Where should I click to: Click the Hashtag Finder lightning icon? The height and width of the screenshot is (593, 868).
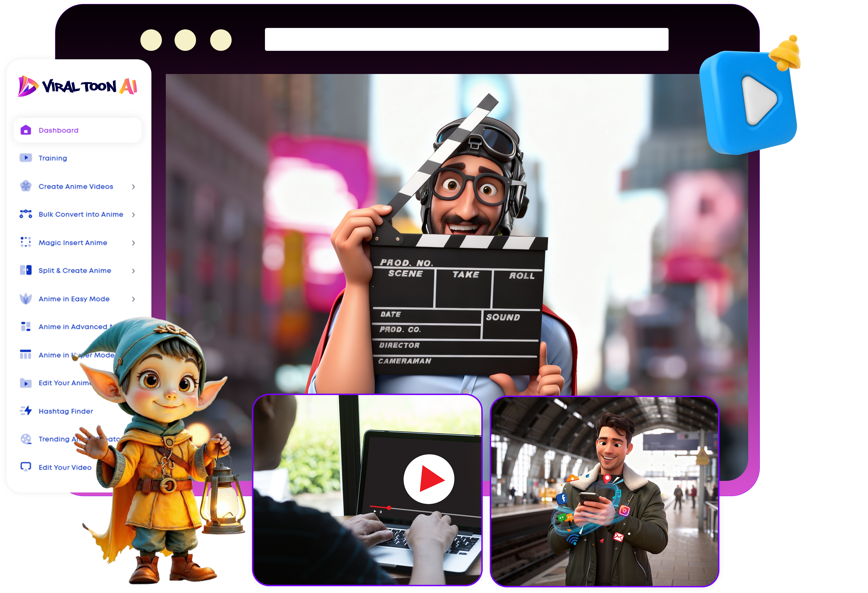(x=26, y=411)
